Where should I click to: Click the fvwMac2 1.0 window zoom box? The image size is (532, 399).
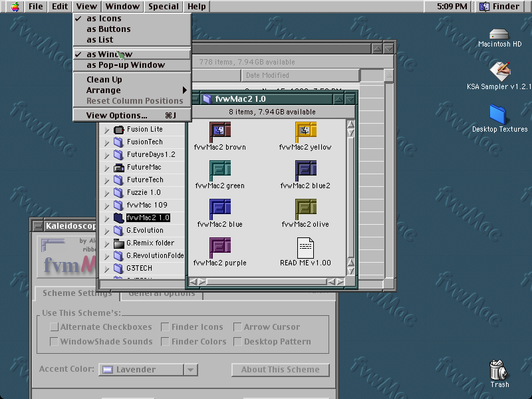point(338,99)
